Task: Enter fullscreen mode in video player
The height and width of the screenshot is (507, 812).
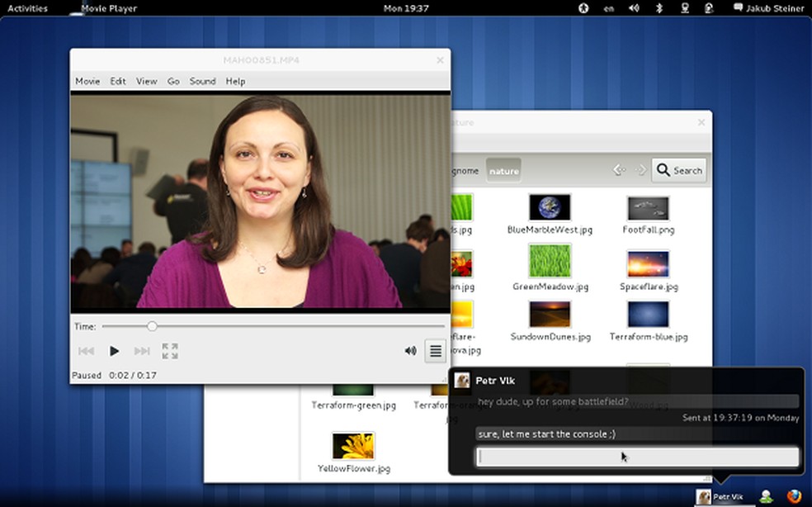Action: (170, 352)
